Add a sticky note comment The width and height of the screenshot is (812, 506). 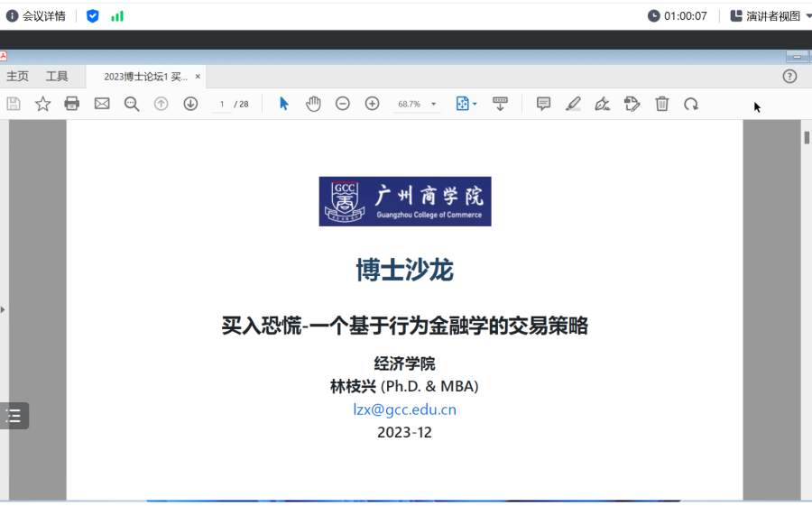click(543, 104)
